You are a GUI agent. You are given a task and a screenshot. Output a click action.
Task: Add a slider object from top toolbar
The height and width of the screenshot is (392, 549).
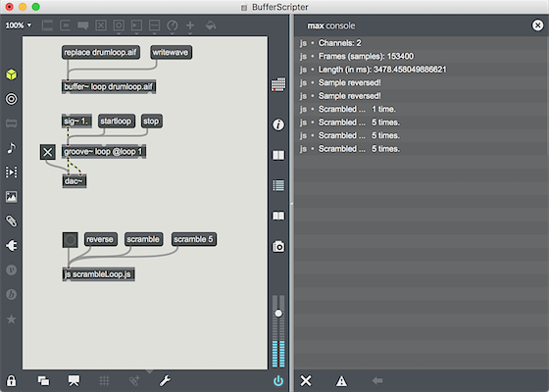tap(155, 25)
